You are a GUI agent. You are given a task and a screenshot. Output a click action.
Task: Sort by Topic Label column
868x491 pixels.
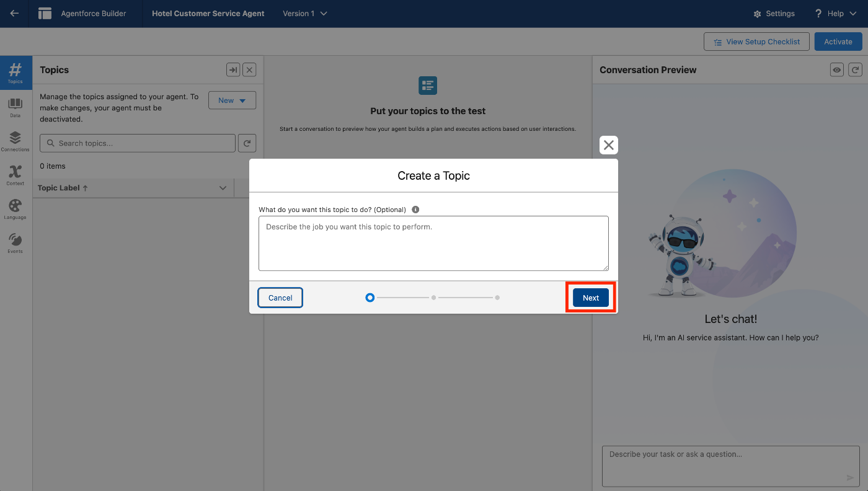point(63,188)
